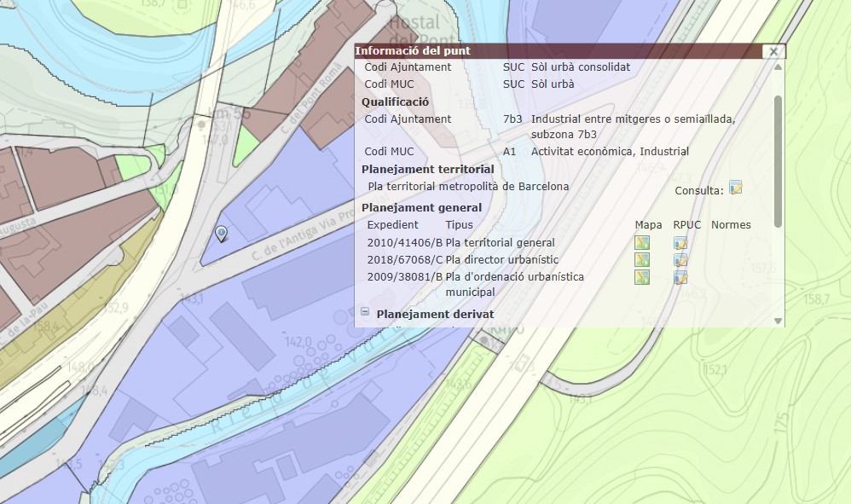
Task: Click the location pin marker on the map
Action: point(221,233)
